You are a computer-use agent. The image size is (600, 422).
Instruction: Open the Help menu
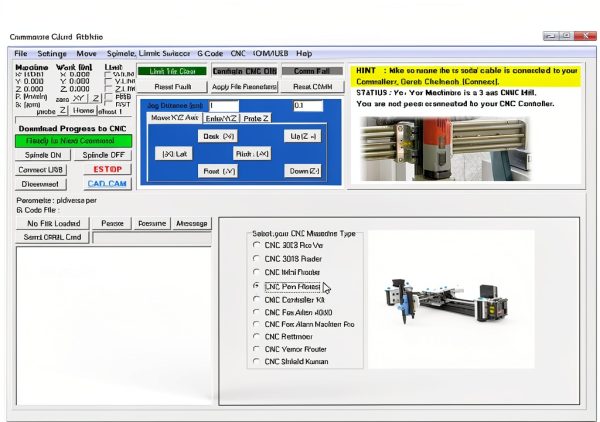pos(304,54)
